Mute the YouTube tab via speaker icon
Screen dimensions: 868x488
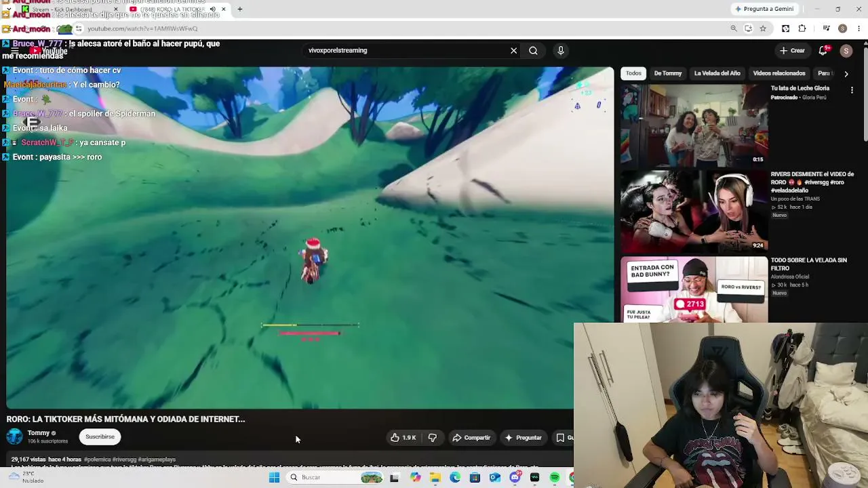[212, 9]
